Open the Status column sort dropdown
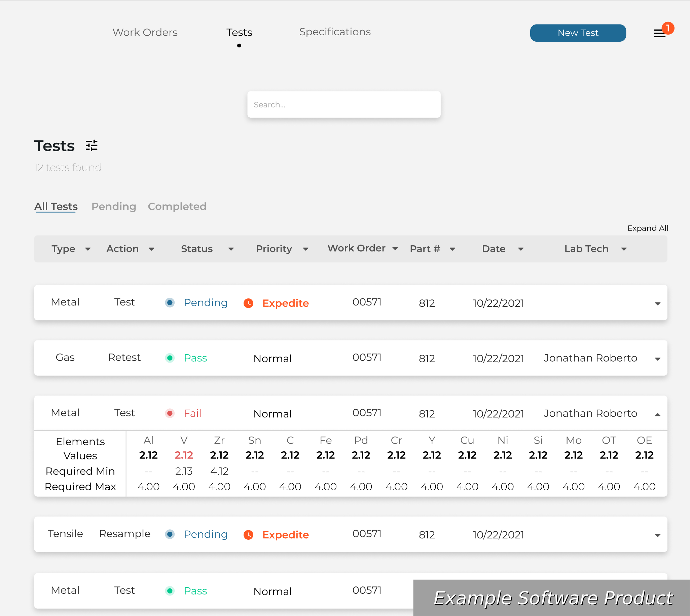 coord(231,249)
